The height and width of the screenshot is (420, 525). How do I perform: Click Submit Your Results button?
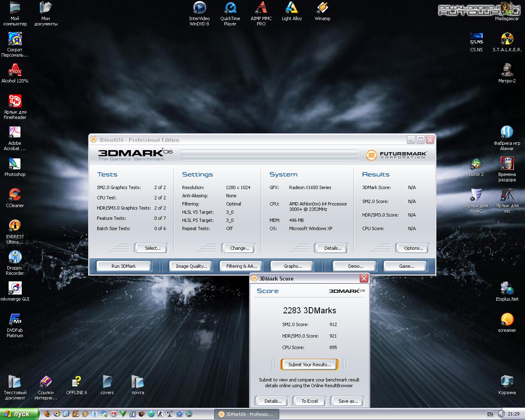(x=309, y=365)
